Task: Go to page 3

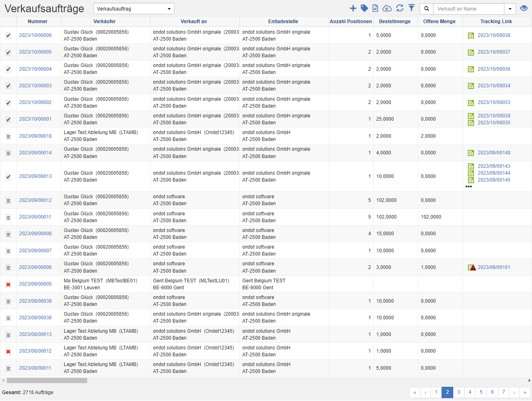Action: 459,392
